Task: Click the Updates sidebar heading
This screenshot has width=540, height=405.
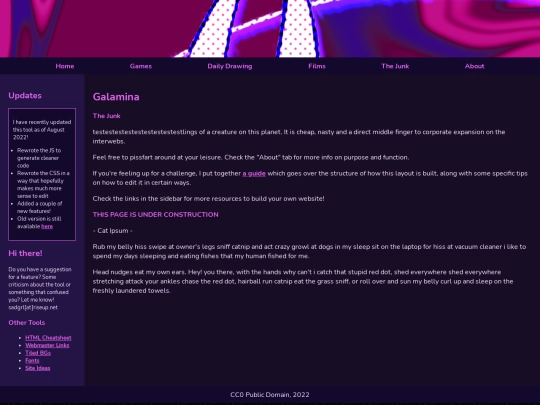Action: click(x=25, y=95)
